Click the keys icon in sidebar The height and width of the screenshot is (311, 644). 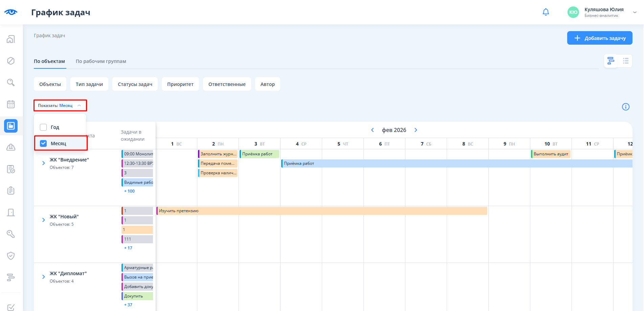click(11, 234)
